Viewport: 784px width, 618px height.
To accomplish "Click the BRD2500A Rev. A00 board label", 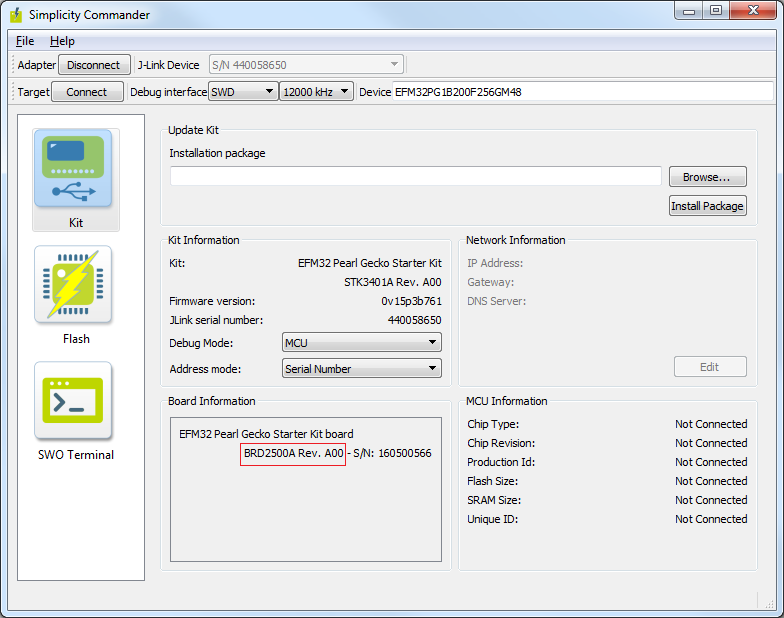I will point(293,454).
